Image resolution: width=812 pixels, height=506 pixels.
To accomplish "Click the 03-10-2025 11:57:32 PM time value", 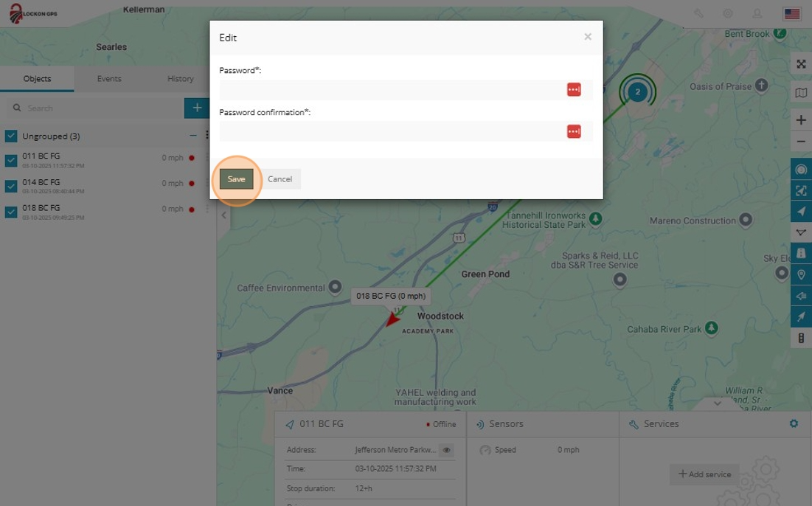I will coord(395,468).
